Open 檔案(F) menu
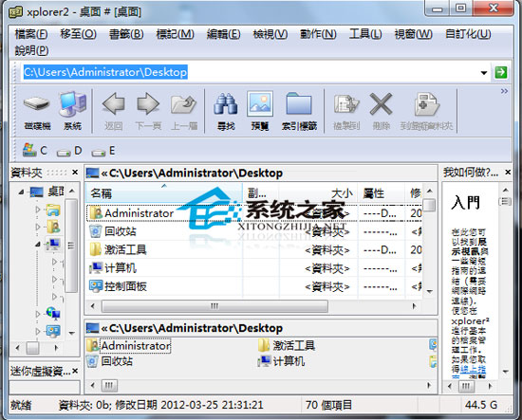This screenshot has height=420, width=522. click(x=31, y=34)
